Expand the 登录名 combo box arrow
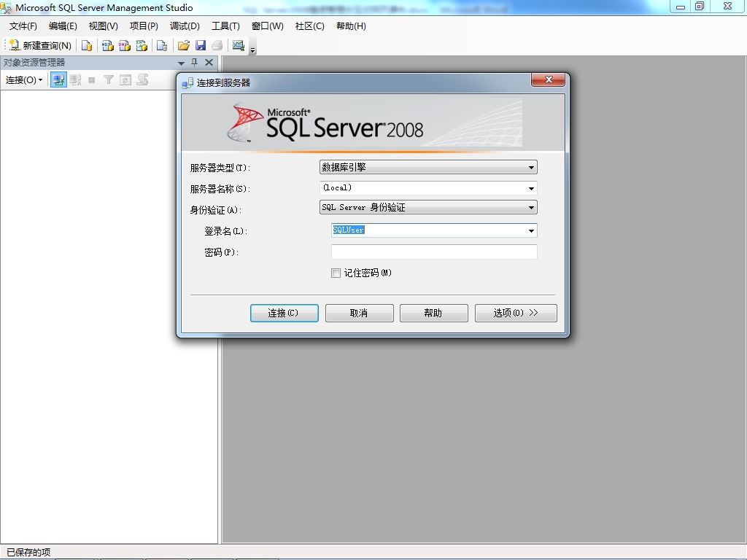747x560 pixels. click(x=531, y=230)
